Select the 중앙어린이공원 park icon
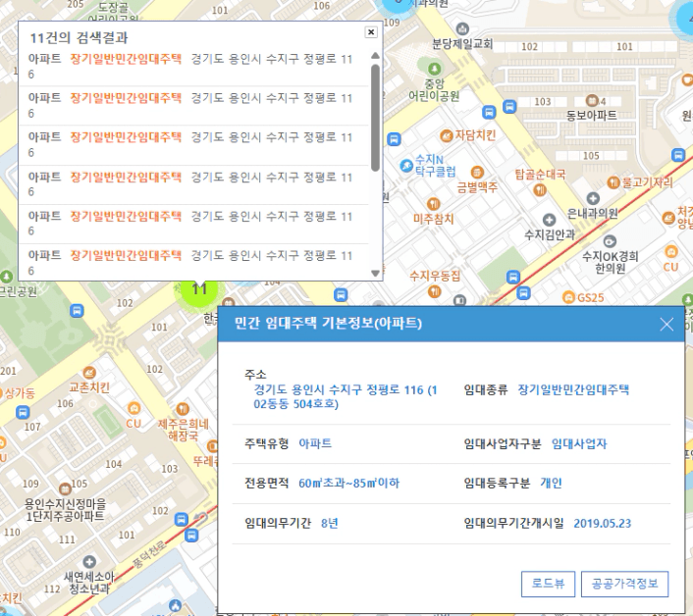Image resolution: width=693 pixels, height=616 pixels. (x=435, y=69)
